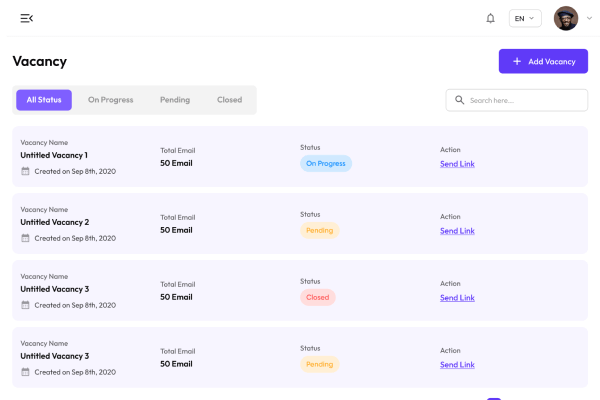Collapse the sidebar with the hamburger icon
The image size is (600, 400).
[26, 18]
